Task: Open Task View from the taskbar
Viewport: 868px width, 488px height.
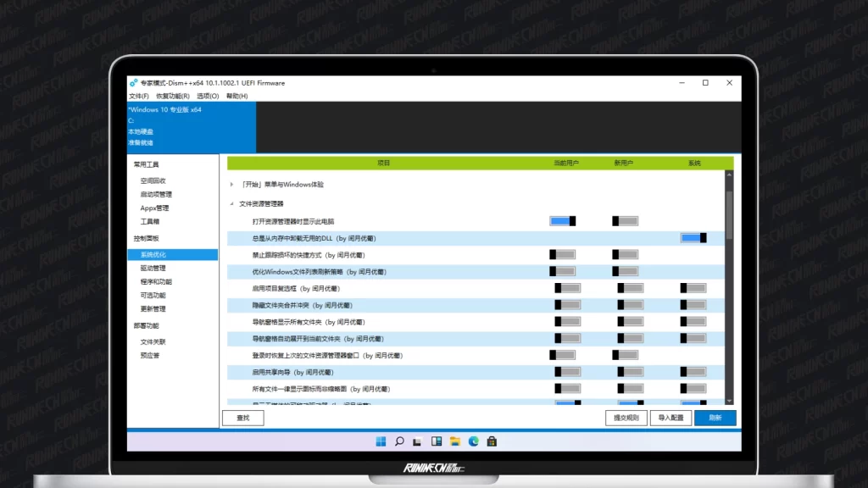Action: coord(418,441)
